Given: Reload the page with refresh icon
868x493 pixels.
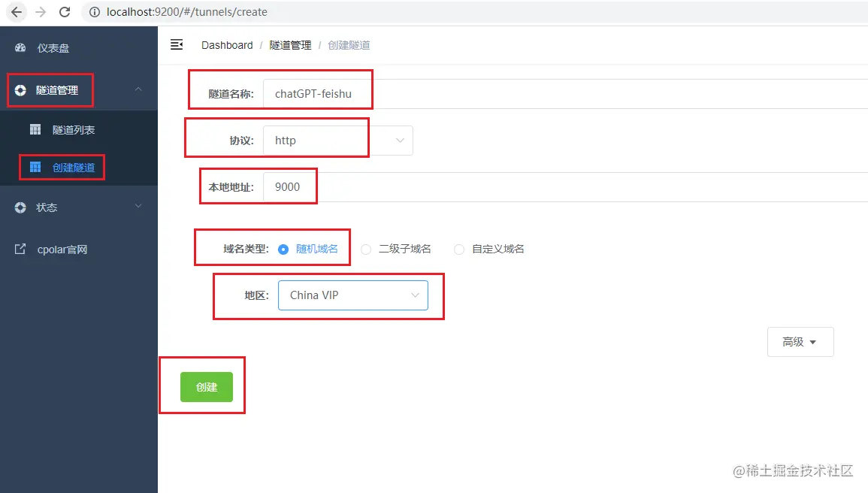Looking at the screenshot, I should point(65,11).
